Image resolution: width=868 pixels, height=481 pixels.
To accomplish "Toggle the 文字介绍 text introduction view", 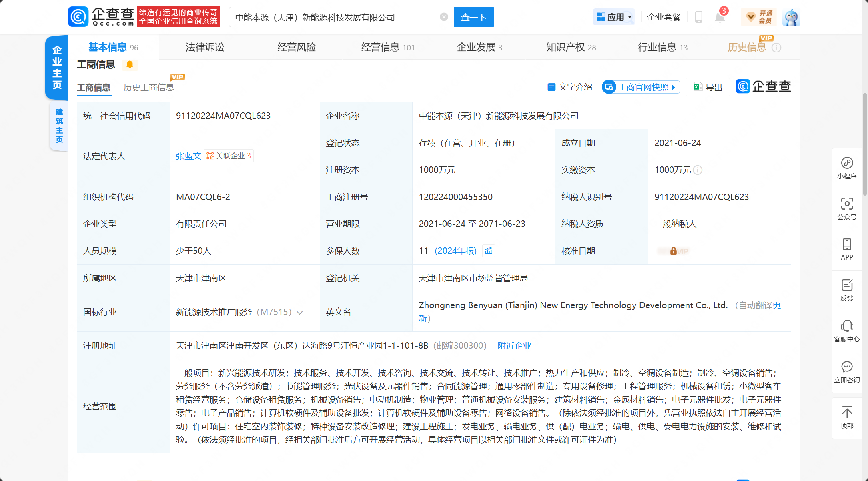I will (x=570, y=87).
